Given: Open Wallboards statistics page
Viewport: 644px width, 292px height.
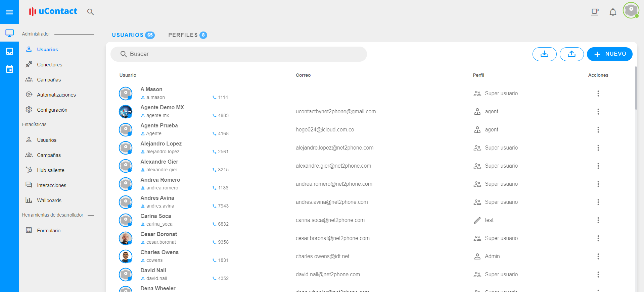Looking at the screenshot, I should click(49, 200).
